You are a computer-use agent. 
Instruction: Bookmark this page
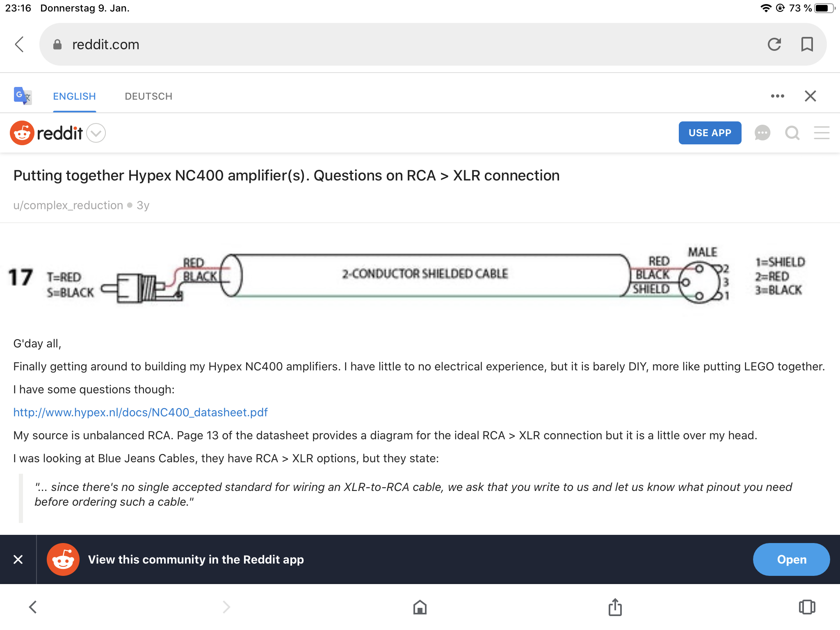coord(807,44)
